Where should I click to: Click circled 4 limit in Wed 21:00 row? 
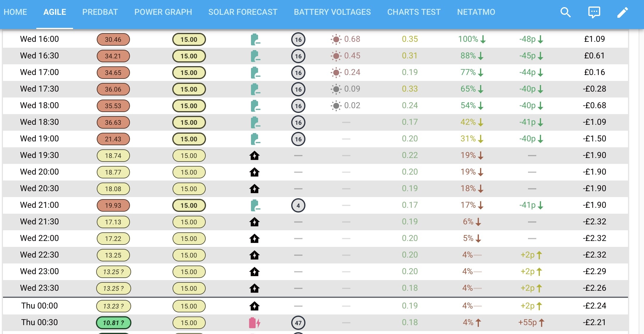(x=298, y=205)
